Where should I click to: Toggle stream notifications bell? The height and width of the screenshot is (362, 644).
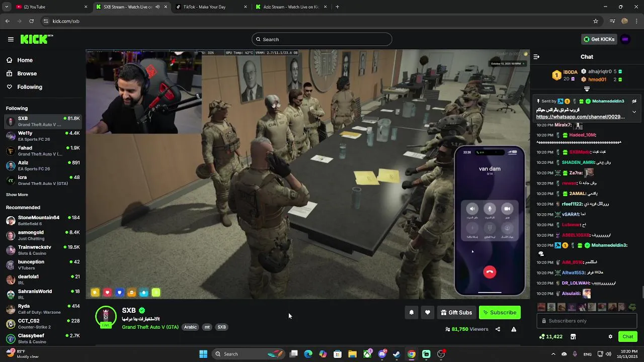(x=412, y=312)
